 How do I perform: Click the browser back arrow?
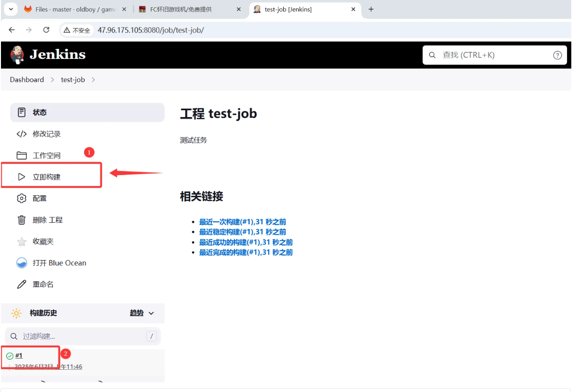12,30
